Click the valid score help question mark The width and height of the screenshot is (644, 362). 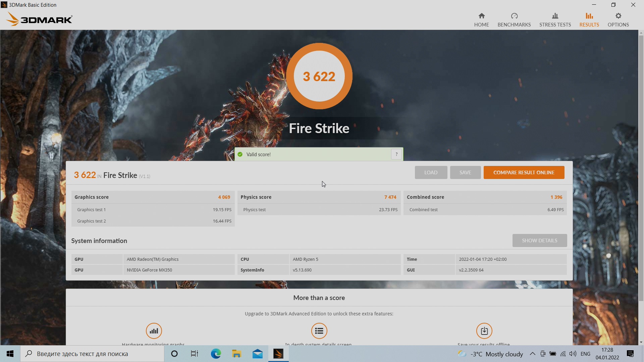396,154
